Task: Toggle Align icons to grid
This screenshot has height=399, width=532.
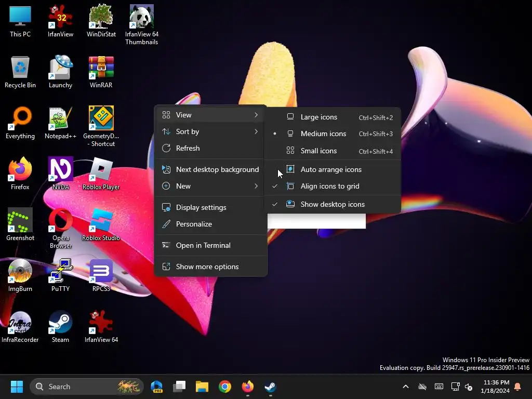Action: [332, 186]
